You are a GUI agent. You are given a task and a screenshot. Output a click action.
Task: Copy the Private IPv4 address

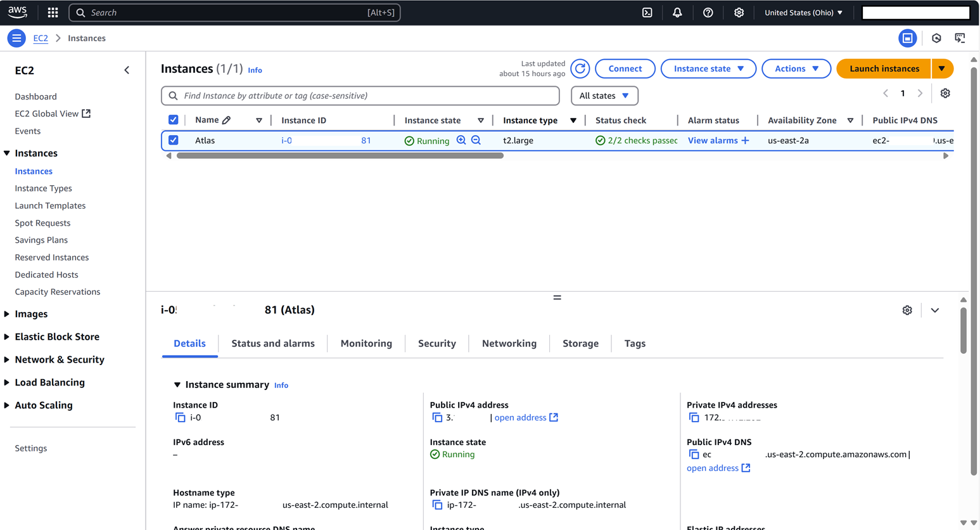tap(694, 417)
